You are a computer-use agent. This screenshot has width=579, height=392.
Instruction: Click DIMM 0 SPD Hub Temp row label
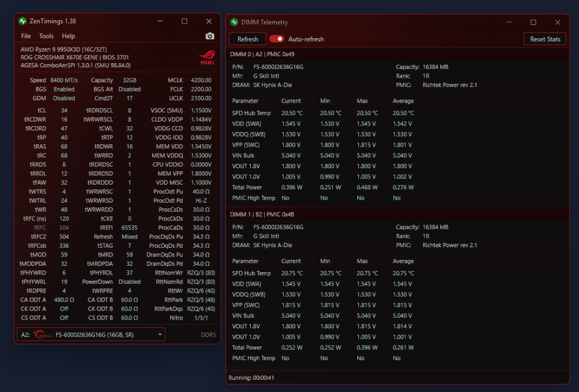point(251,113)
